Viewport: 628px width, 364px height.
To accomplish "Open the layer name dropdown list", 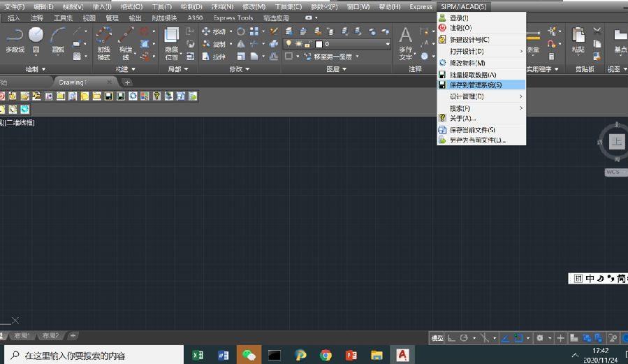I will pyautogui.click(x=387, y=44).
